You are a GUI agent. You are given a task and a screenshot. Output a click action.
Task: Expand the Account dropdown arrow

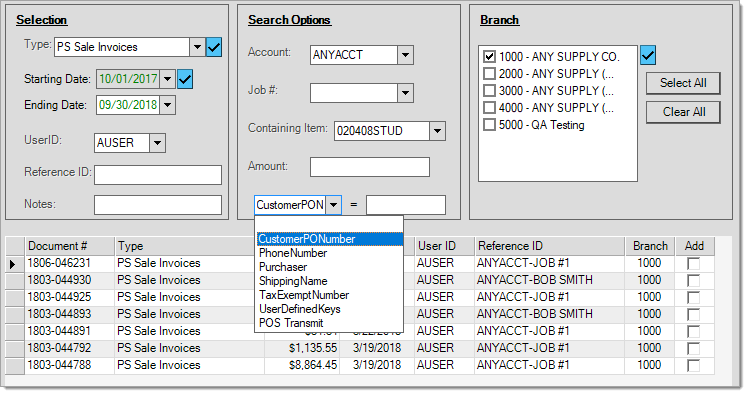pyautogui.click(x=405, y=55)
